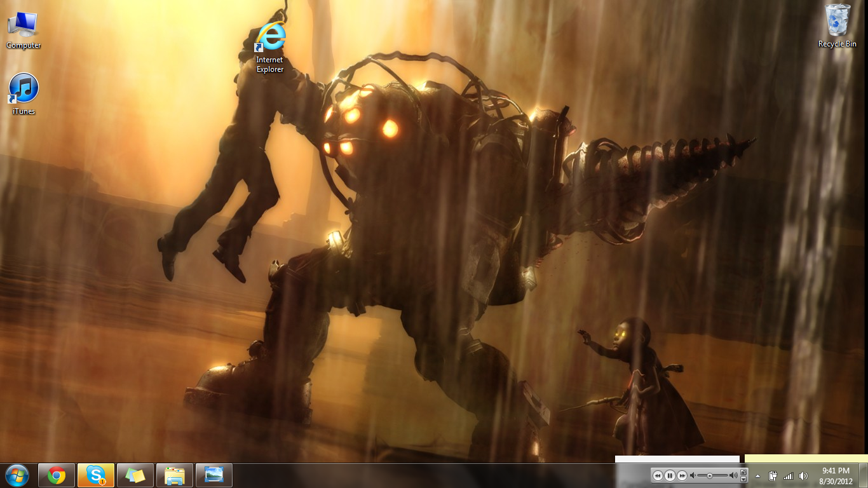Mute the media toolbar speaker icon
868x488 pixels.
tap(693, 475)
